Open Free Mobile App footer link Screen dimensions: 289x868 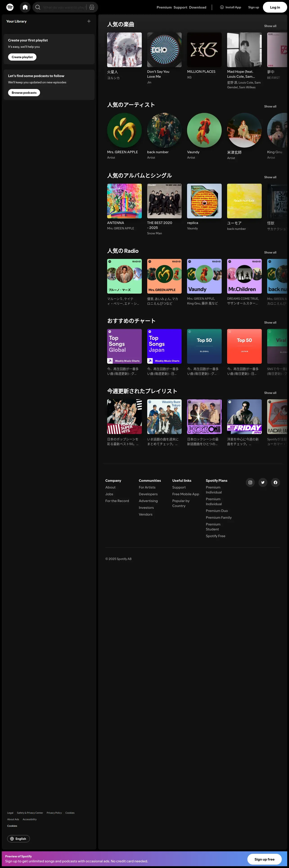pyautogui.click(x=186, y=494)
